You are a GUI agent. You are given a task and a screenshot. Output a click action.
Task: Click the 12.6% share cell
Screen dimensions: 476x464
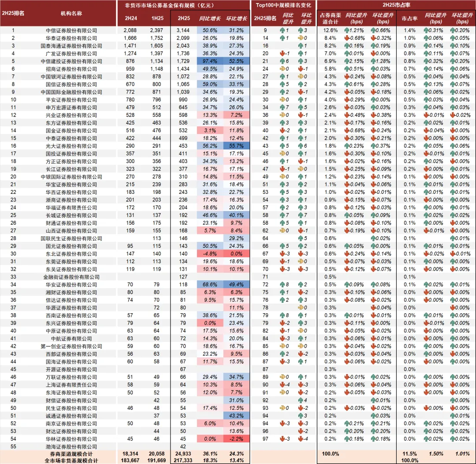tap(330, 30)
